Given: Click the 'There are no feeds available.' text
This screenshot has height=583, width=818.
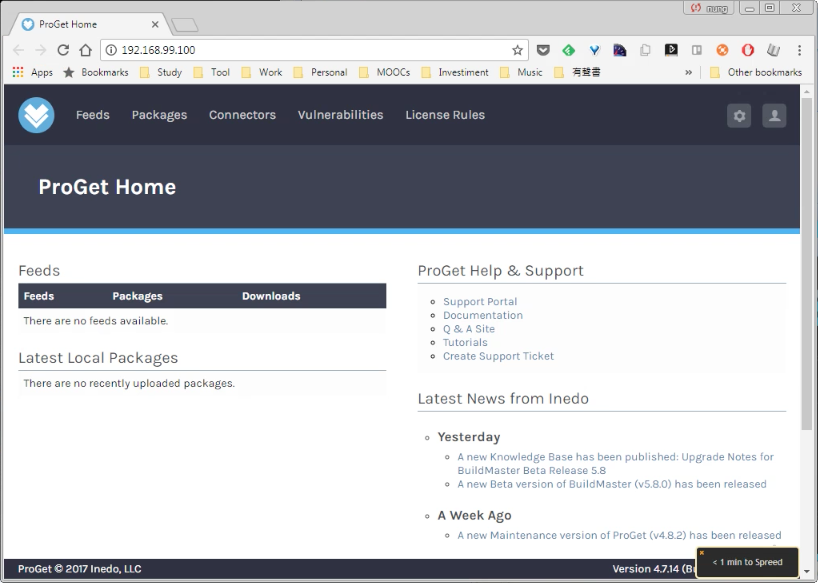Looking at the screenshot, I should (95, 321).
